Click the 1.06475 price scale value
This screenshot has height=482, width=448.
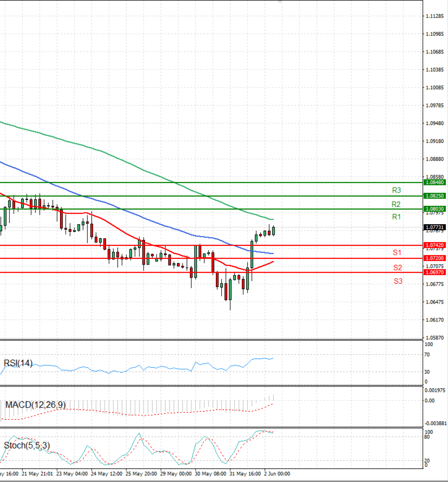click(435, 302)
